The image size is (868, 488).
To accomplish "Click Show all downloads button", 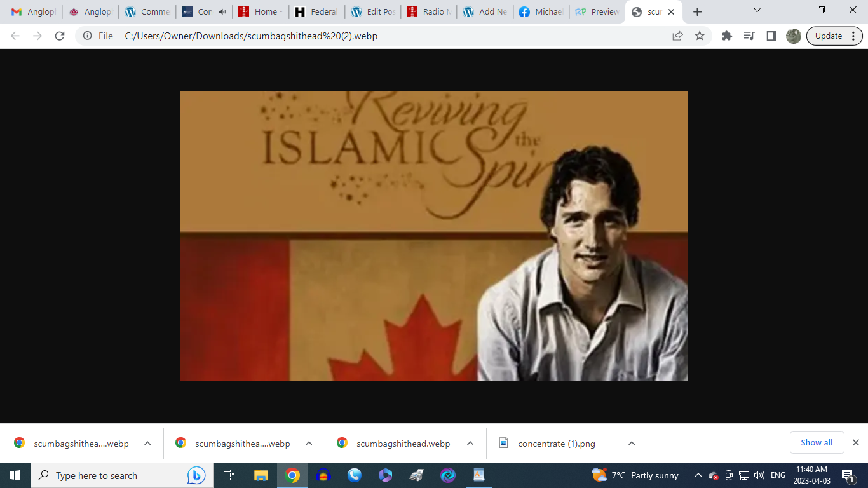I will (816, 443).
